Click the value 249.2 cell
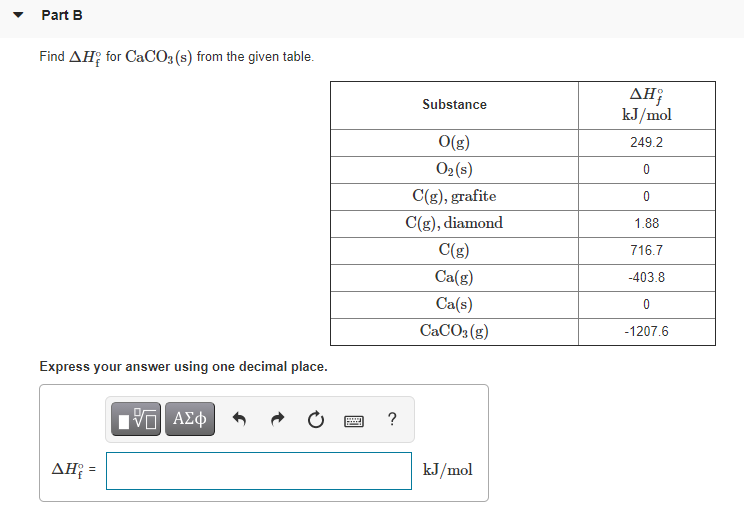This screenshot has width=744, height=508. pyautogui.click(x=647, y=143)
